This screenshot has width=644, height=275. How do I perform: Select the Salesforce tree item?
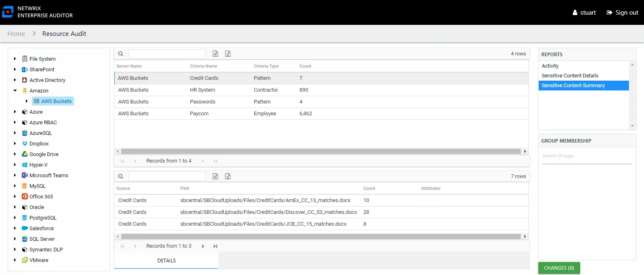click(x=41, y=228)
